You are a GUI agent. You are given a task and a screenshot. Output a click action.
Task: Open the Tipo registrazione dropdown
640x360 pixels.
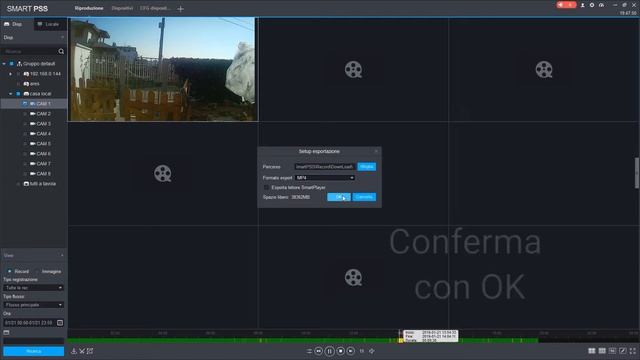coord(33,288)
